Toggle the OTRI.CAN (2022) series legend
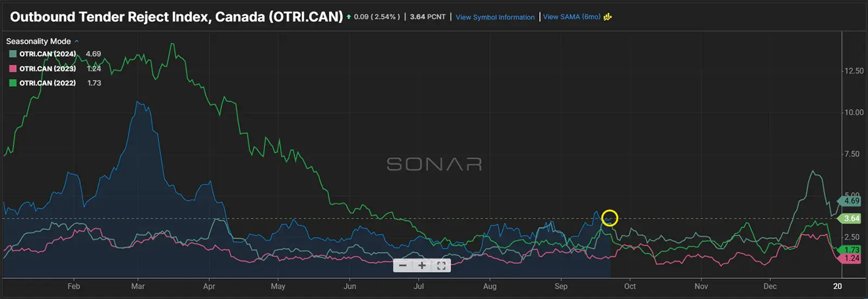 [48, 83]
